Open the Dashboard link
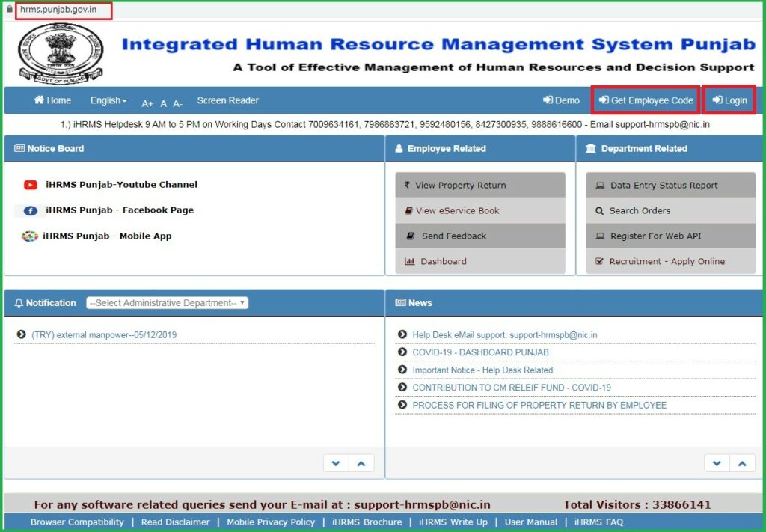766x532 pixels. tap(480, 261)
